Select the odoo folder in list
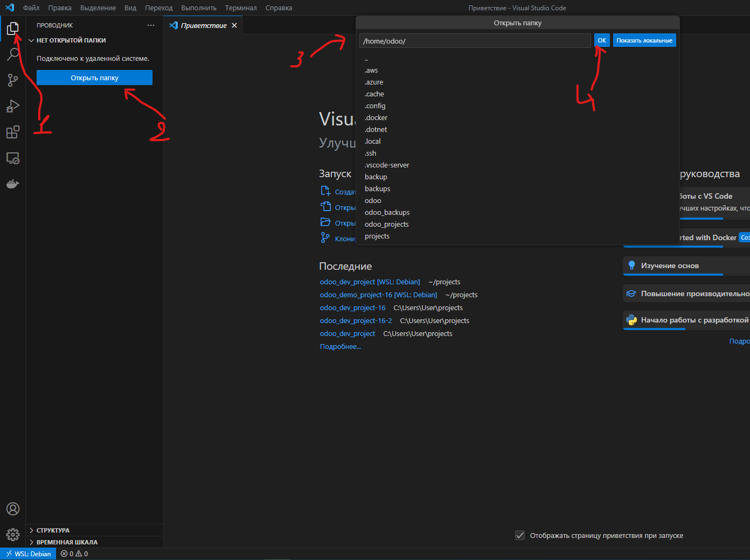 pyautogui.click(x=518, y=201)
